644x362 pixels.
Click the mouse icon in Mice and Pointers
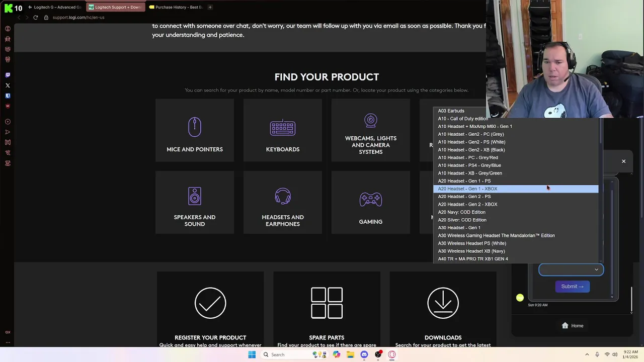pos(195,127)
